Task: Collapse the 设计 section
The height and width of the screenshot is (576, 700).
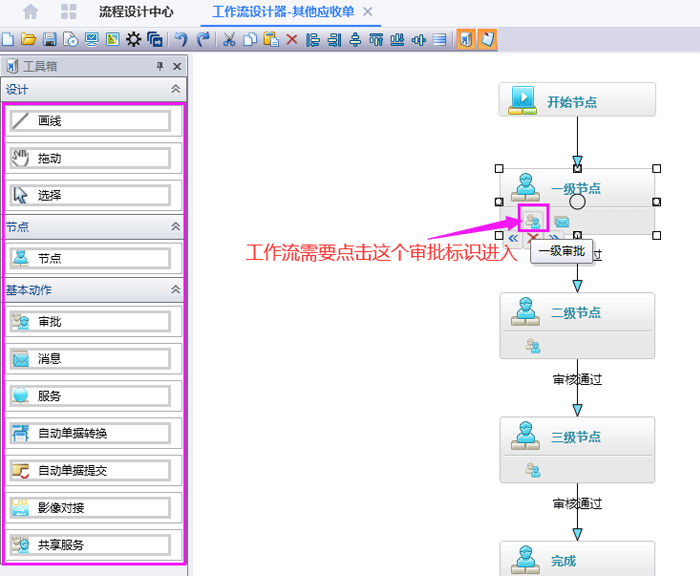Action: pyautogui.click(x=176, y=90)
